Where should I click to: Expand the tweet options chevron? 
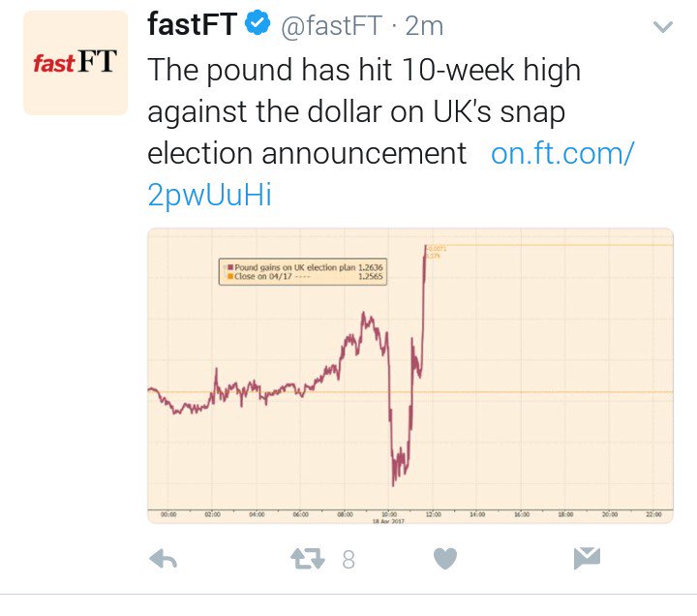663,27
